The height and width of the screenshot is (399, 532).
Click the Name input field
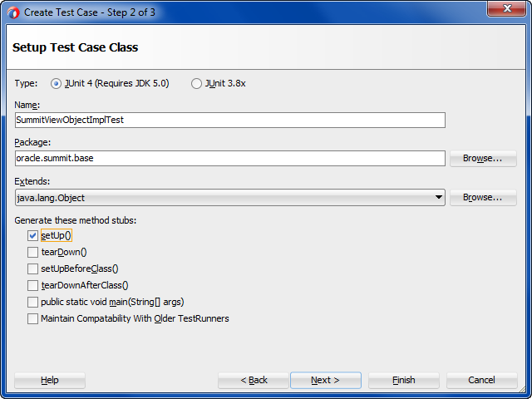click(230, 120)
